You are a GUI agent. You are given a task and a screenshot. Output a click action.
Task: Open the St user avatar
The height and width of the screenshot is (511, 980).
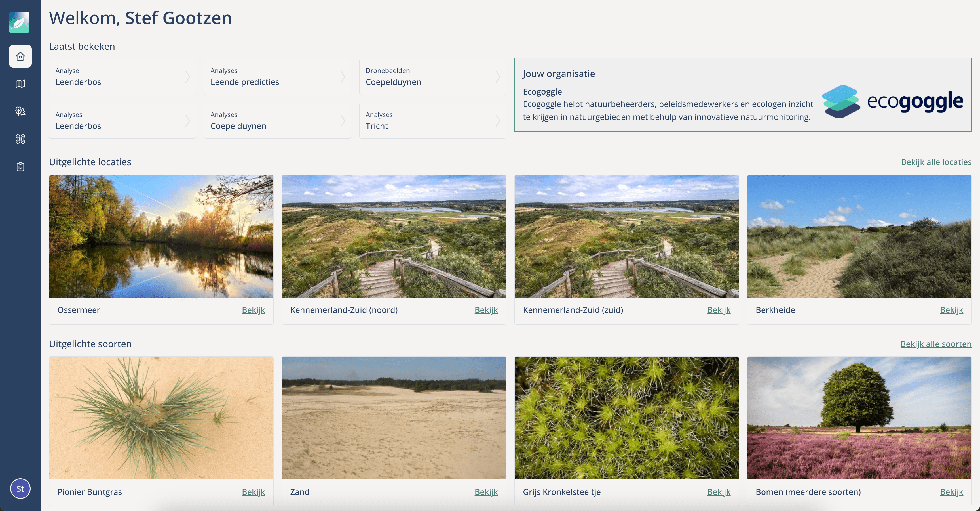click(20, 489)
